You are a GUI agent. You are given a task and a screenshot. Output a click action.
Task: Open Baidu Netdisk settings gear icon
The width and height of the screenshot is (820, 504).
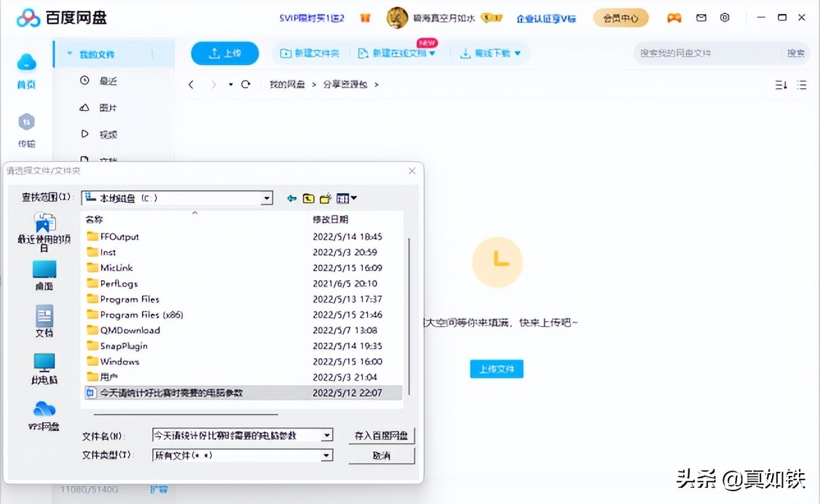coord(725,18)
